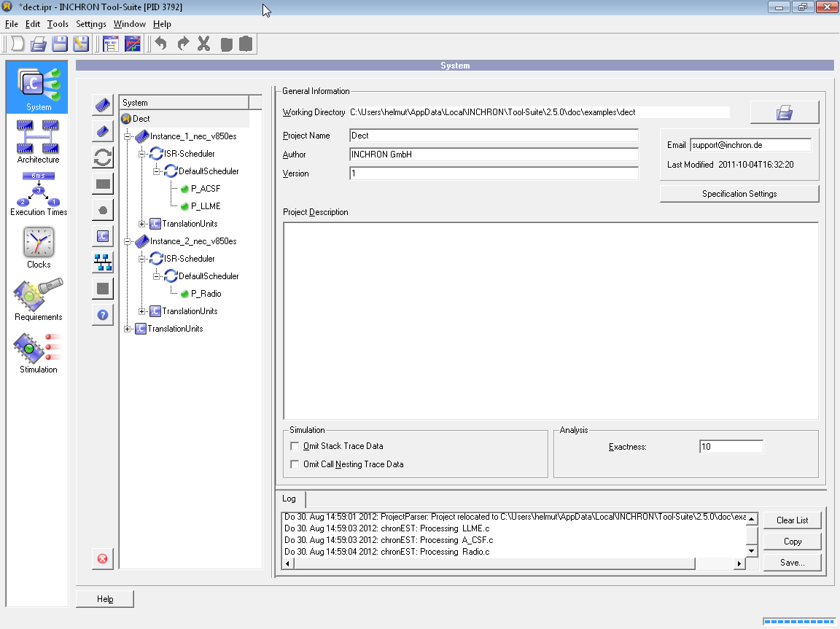Viewport: 840px width, 629px height.
Task: Click the Exactness value field
Action: (x=731, y=447)
